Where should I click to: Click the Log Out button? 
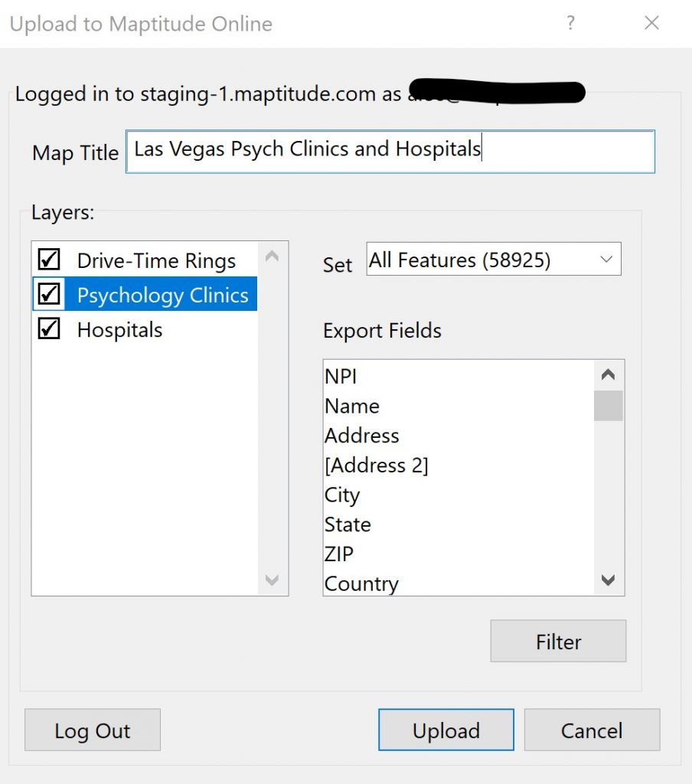(x=92, y=730)
